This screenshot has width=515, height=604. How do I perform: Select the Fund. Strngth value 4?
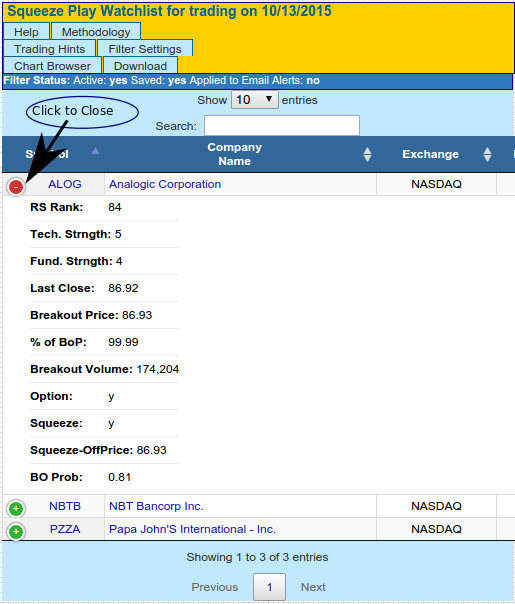click(x=119, y=261)
